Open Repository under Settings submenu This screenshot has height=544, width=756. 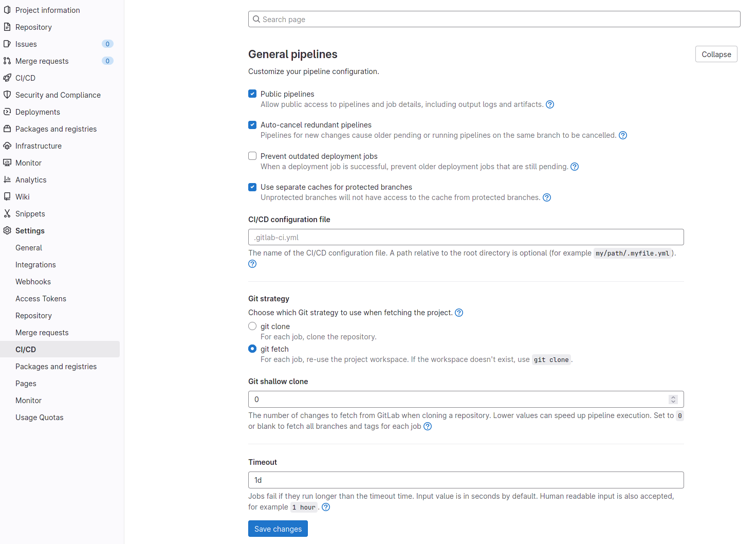[x=60, y=316]
